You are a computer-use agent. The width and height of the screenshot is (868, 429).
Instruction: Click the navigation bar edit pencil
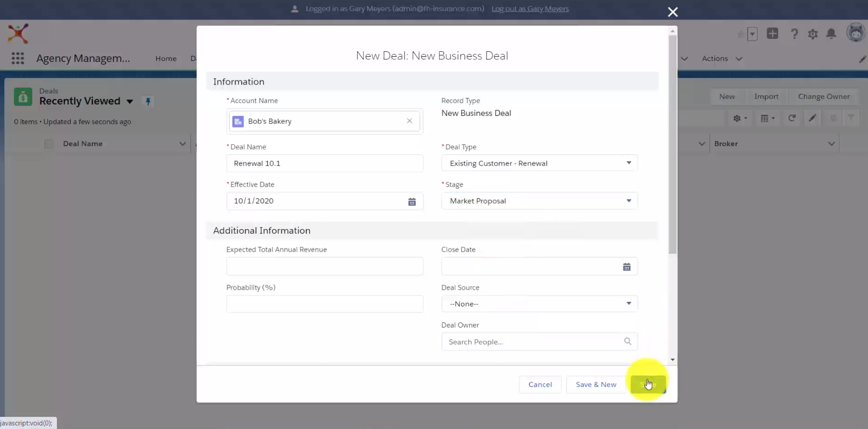[x=862, y=59]
